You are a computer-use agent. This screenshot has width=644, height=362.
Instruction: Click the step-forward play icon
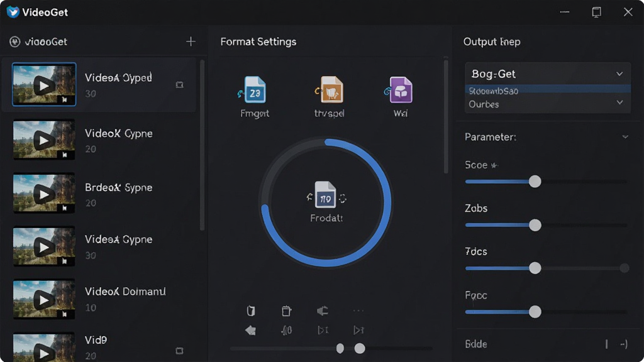(x=323, y=331)
